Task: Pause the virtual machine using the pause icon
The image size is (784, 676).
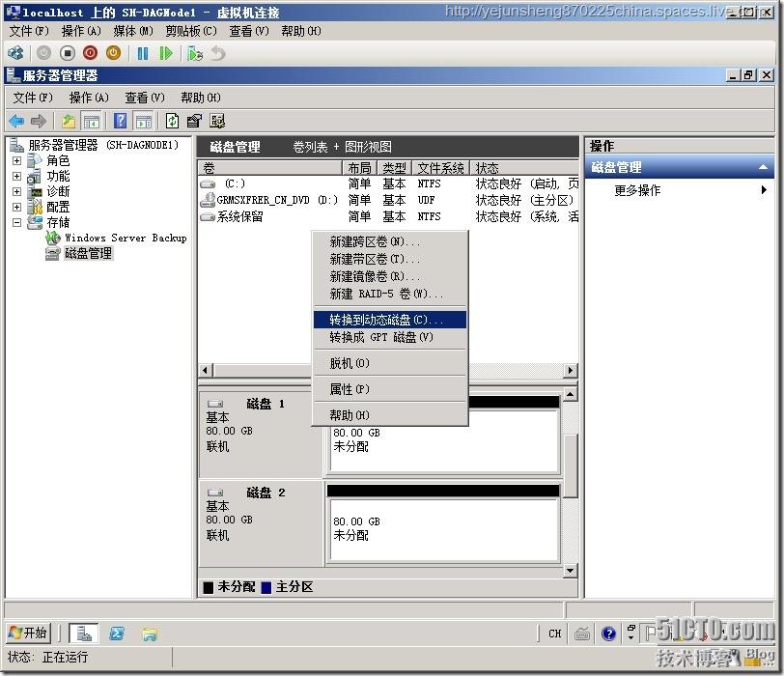Action: click(x=142, y=53)
